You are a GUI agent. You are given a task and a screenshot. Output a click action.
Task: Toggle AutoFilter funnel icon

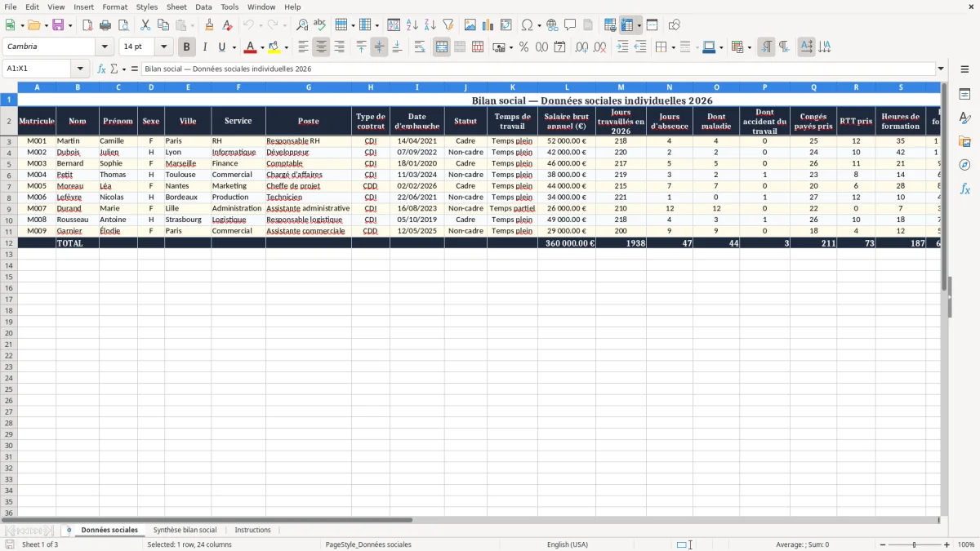point(448,25)
